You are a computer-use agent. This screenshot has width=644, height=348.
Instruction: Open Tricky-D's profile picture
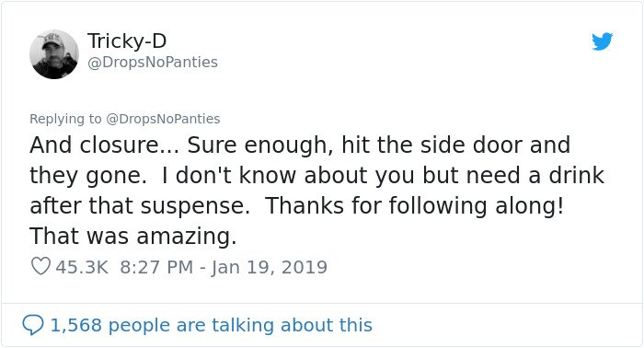54,54
